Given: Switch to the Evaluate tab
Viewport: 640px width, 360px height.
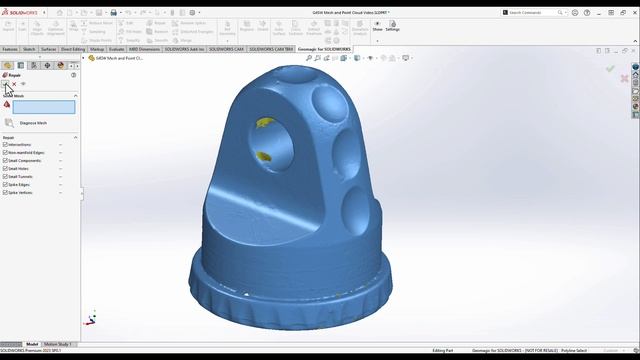Looking at the screenshot, I should (116, 49).
